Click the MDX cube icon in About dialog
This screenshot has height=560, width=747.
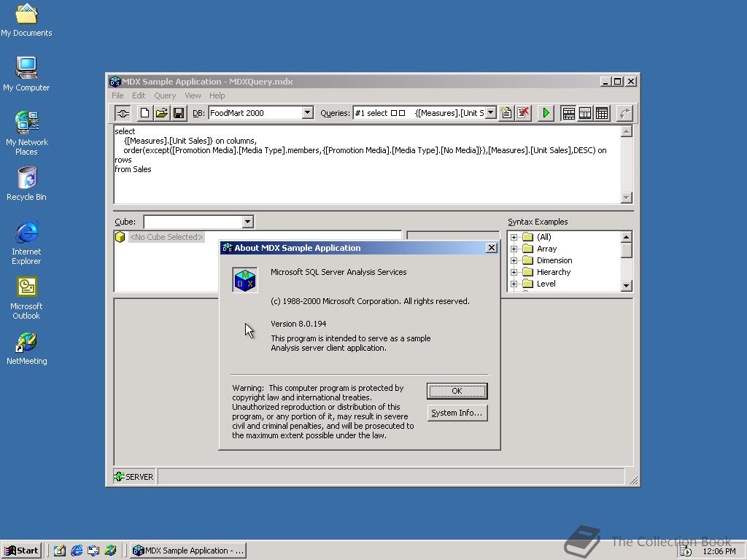click(245, 279)
